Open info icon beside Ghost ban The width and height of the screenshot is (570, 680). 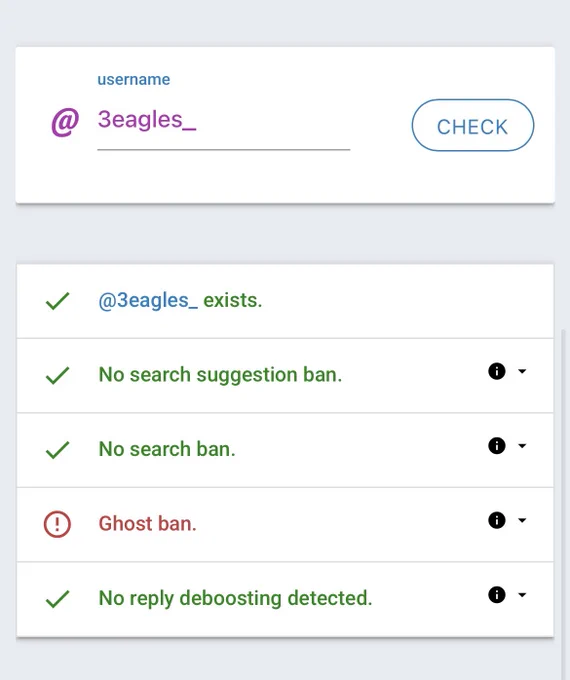(497, 520)
